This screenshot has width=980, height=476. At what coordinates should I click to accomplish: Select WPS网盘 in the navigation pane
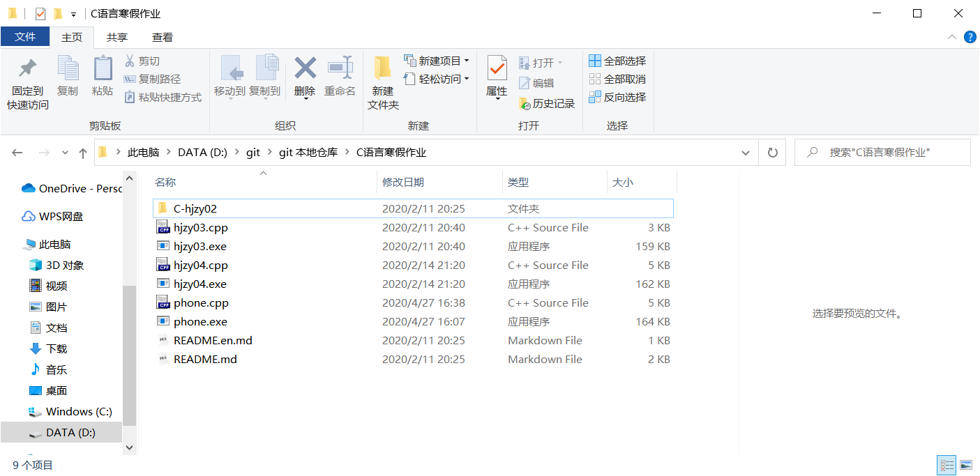pos(53,216)
